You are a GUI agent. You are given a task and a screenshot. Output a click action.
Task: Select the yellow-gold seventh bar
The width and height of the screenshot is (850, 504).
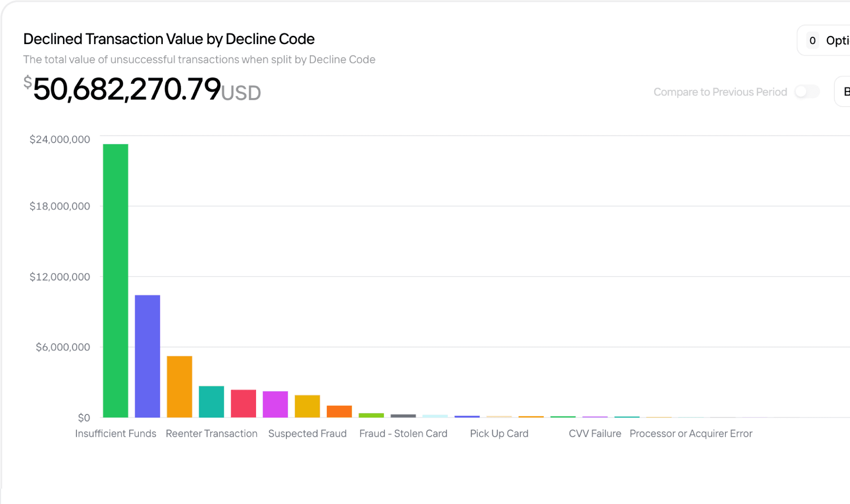(x=307, y=406)
